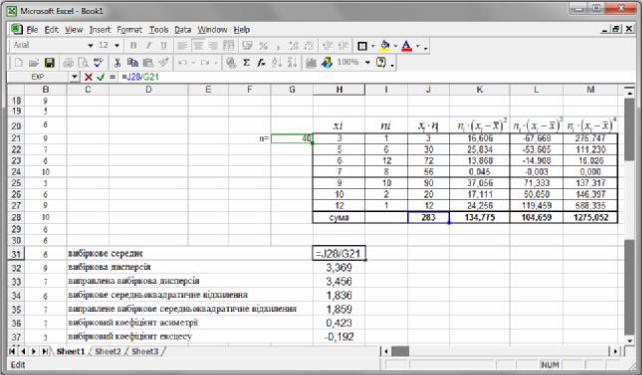Open the Font Color dropdown arrow

click(x=418, y=46)
